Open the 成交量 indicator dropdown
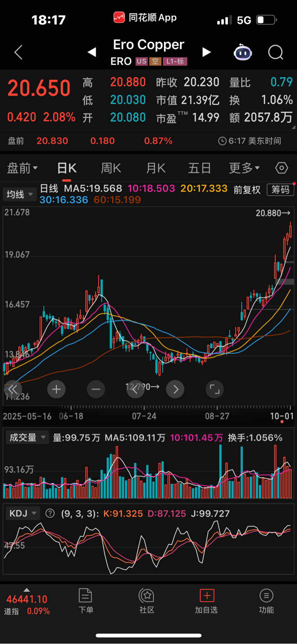The height and width of the screenshot is (644, 297). (x=27, y=438)
